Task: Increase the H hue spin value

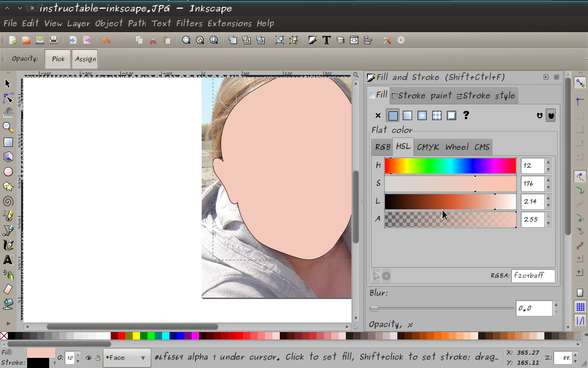Action: [x=548, y=162]
